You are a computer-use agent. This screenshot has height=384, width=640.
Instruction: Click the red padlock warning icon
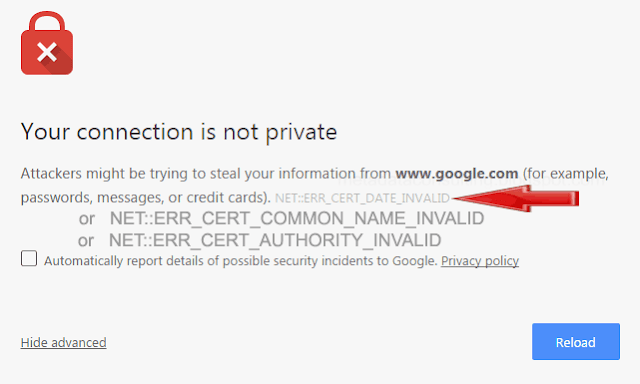[47, 43]
